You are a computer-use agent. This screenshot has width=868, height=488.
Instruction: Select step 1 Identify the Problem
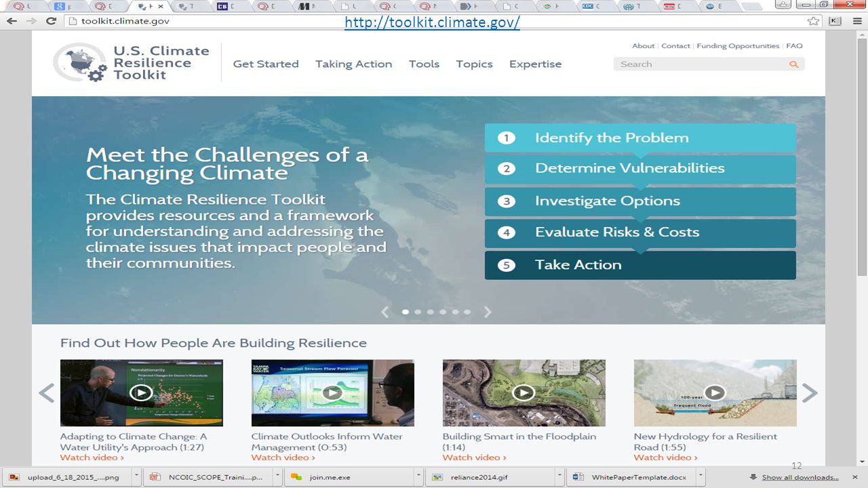[x=640, y=138]
